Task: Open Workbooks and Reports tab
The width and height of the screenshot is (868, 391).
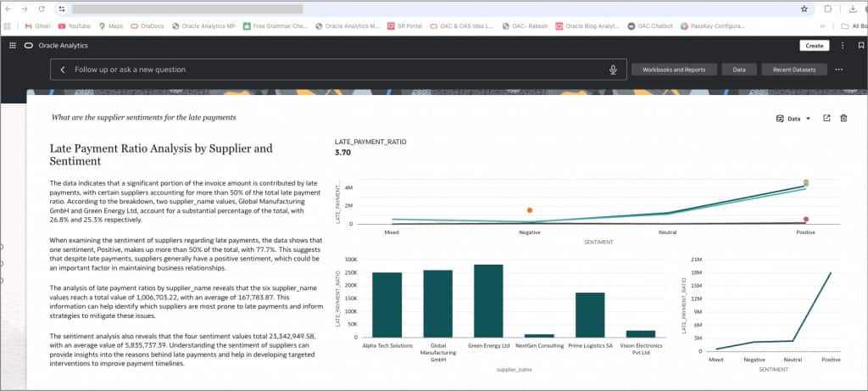Action: [x=674, y=70]
